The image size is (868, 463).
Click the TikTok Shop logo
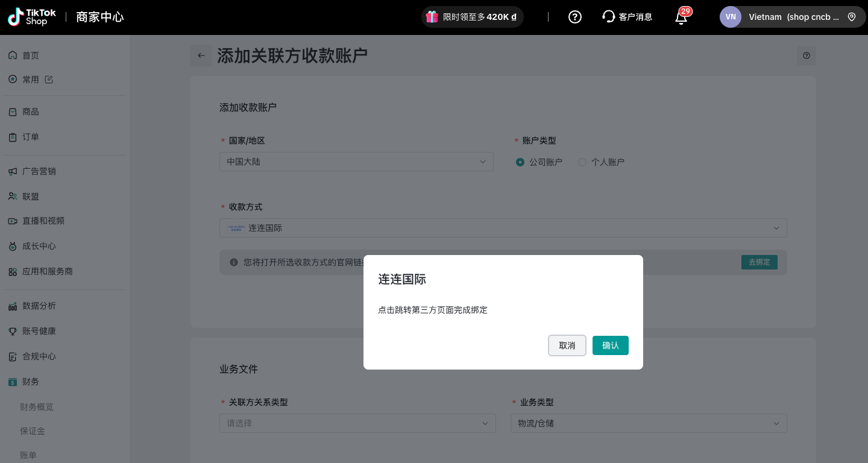(28, 17)
